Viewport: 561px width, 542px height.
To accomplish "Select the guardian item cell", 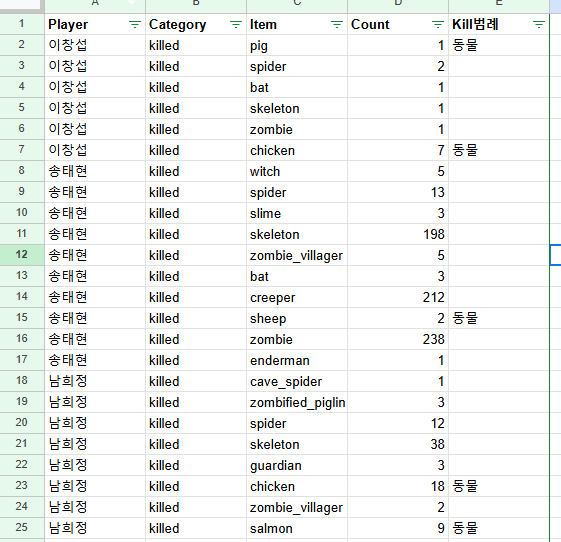I will 297,465.
